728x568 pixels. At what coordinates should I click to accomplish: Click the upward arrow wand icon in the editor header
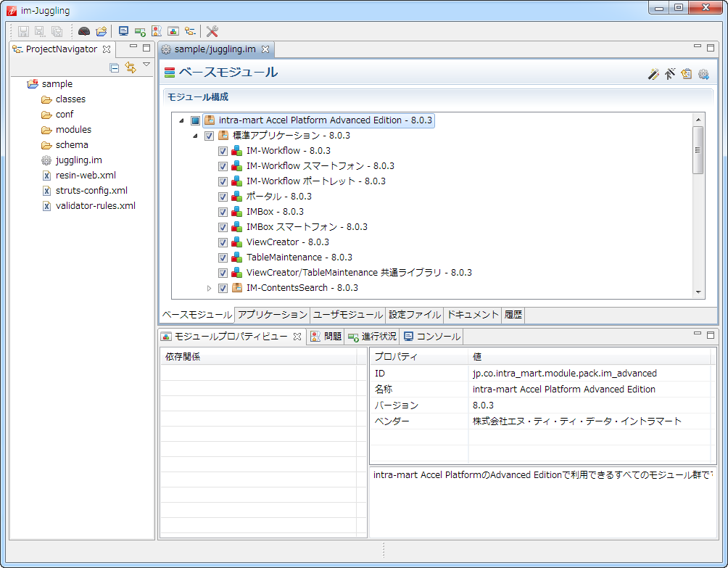point(670,74)
